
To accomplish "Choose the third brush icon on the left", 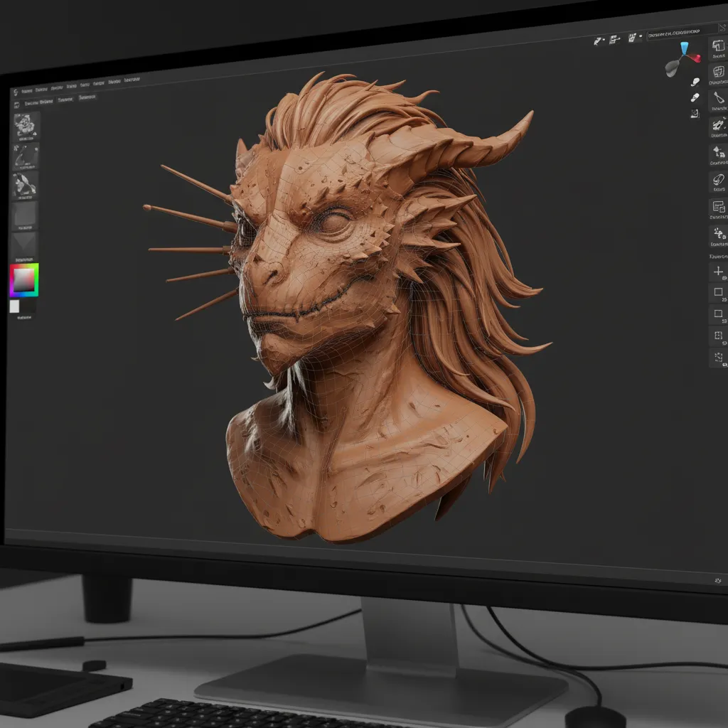I will (x=26, y=183).
